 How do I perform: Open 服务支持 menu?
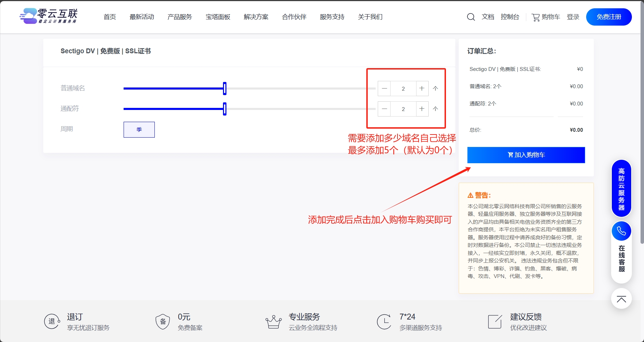click(332, 17)
